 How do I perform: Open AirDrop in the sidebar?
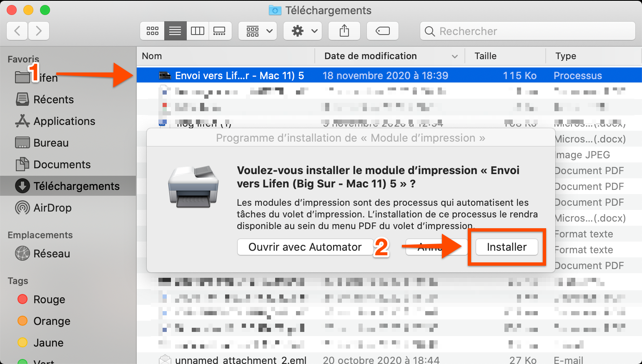(x=68, y=208)
